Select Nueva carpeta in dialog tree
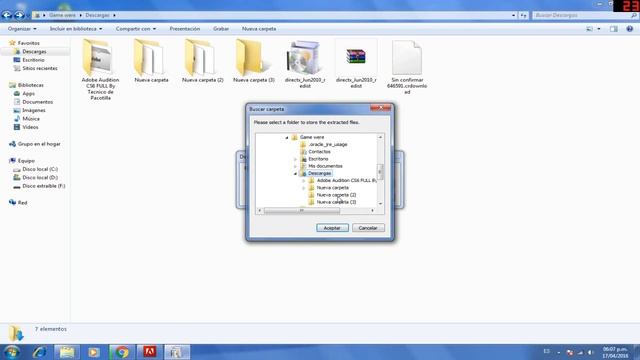This screenshot has width=640, height=360. [x=333, y=188]
